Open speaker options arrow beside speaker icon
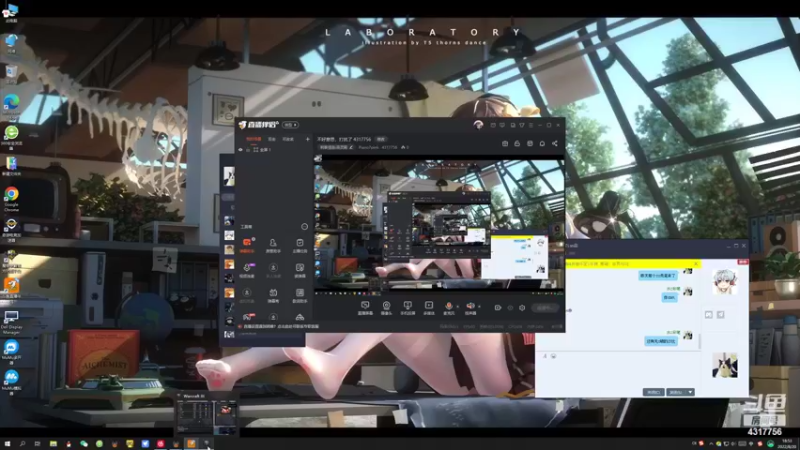This screenshot has width=800, height=450. pyautogui.click(x=479, y=307)
